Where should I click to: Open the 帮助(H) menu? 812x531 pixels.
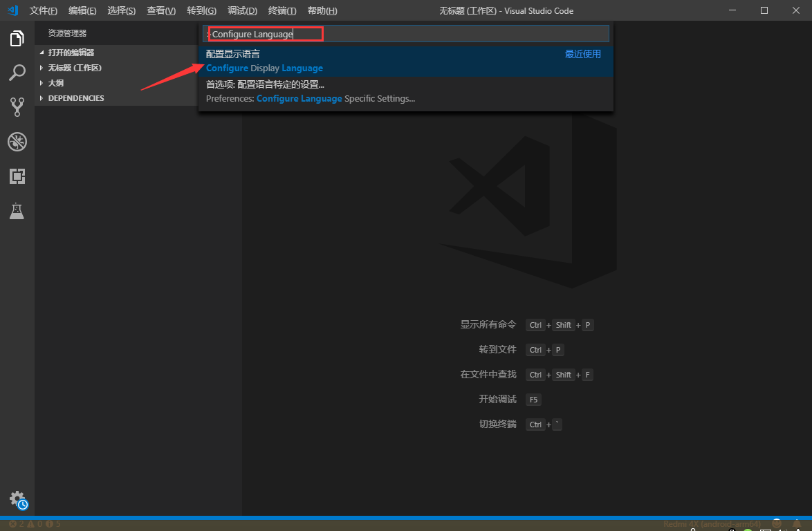tap(322, 10)
